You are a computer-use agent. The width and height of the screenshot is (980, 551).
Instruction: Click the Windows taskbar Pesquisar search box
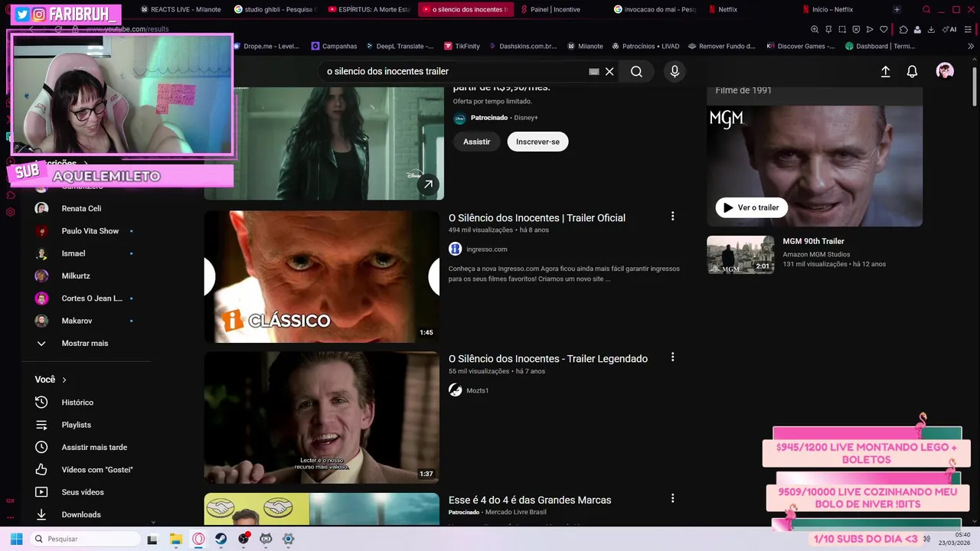pos(86,539)
